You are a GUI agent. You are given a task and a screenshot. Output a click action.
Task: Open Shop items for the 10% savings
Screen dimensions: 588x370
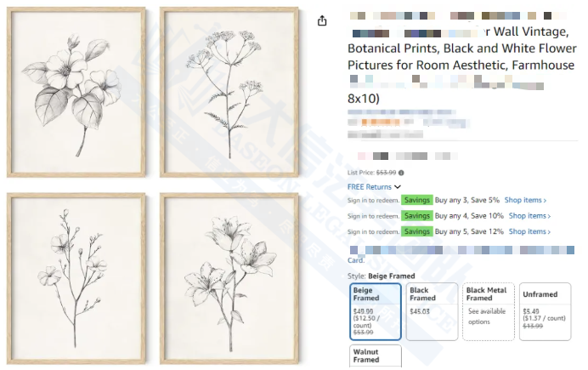(529, 216)
